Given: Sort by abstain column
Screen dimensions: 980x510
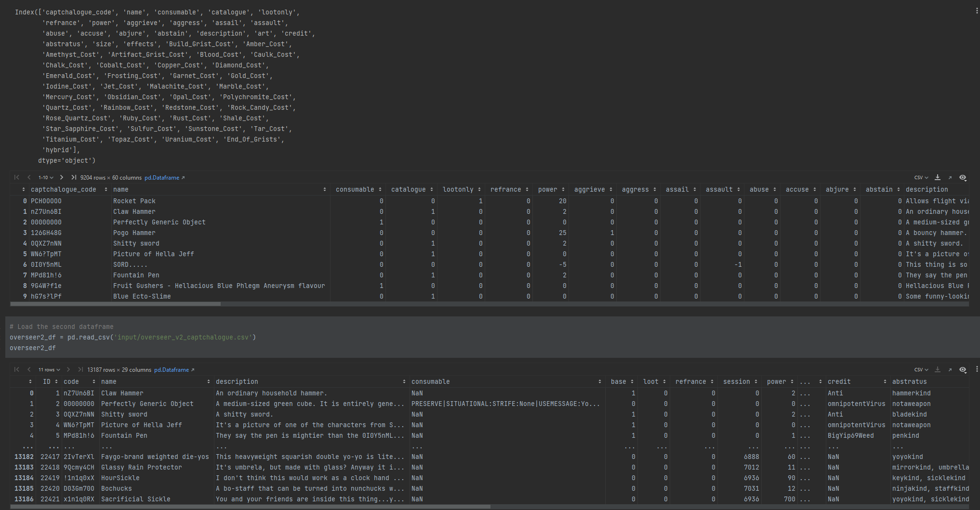Looking at the screenshot, I should tap(899, 190).
